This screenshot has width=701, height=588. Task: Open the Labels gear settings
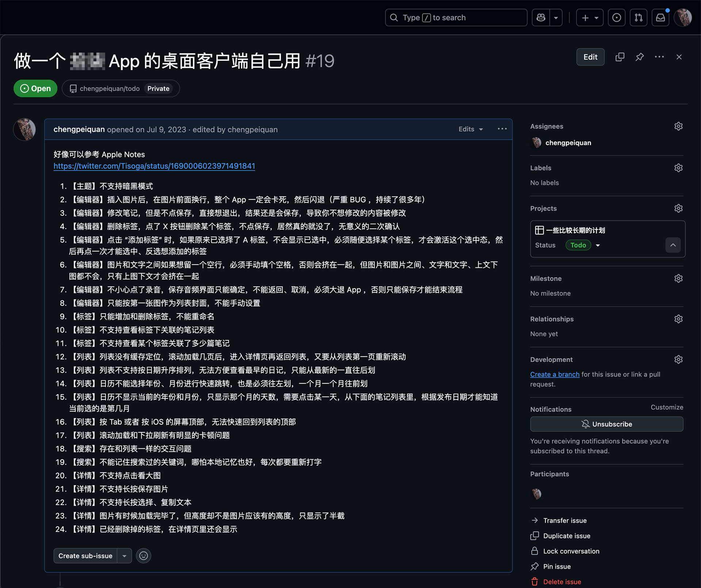678,168
